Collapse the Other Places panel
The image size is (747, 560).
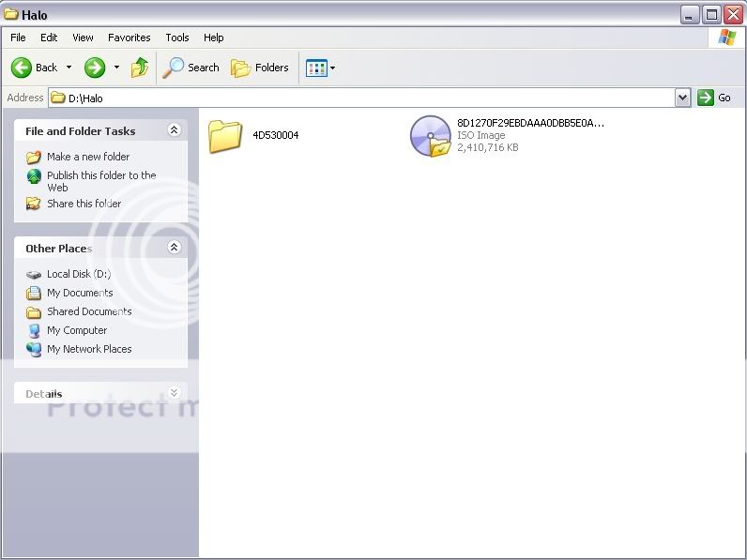pos(174,248)
